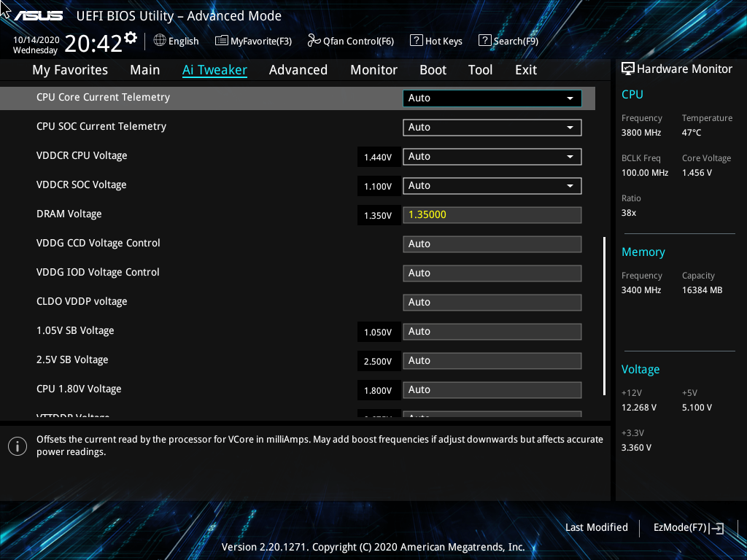Open the Exit tab
747x560 pixels.
pyautogui.click(x=526, y=70)
